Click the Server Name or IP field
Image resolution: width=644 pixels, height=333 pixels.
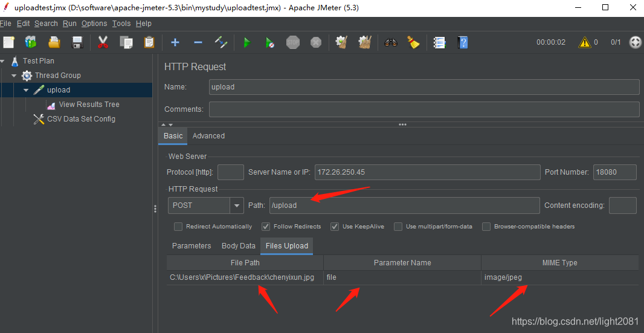pyautogui.click(x=428, y=172)
